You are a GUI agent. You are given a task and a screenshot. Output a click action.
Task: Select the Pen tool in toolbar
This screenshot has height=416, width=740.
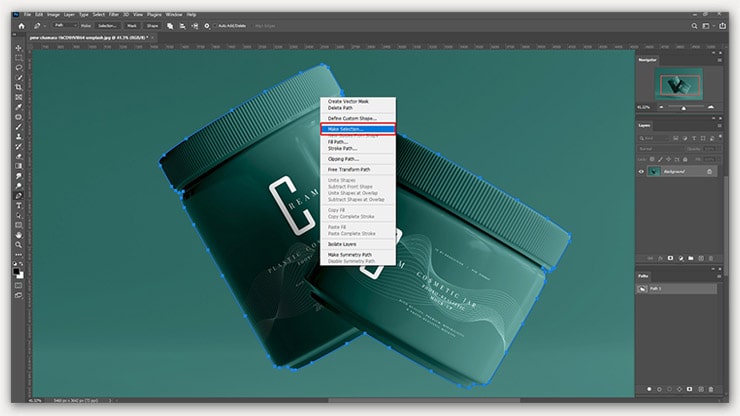[x=18, y=196]
